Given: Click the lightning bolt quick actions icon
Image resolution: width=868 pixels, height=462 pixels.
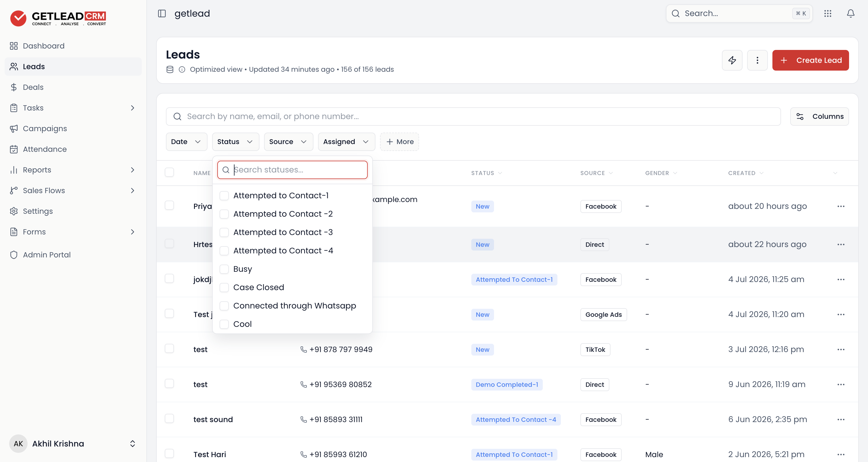Looking at the screenshot, I should [x=732, y=60].
